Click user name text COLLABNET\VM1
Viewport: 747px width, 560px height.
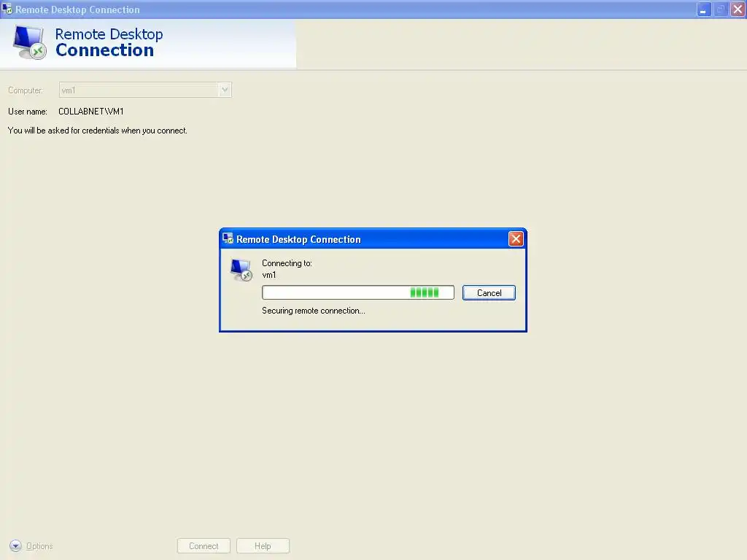(91, 112)
